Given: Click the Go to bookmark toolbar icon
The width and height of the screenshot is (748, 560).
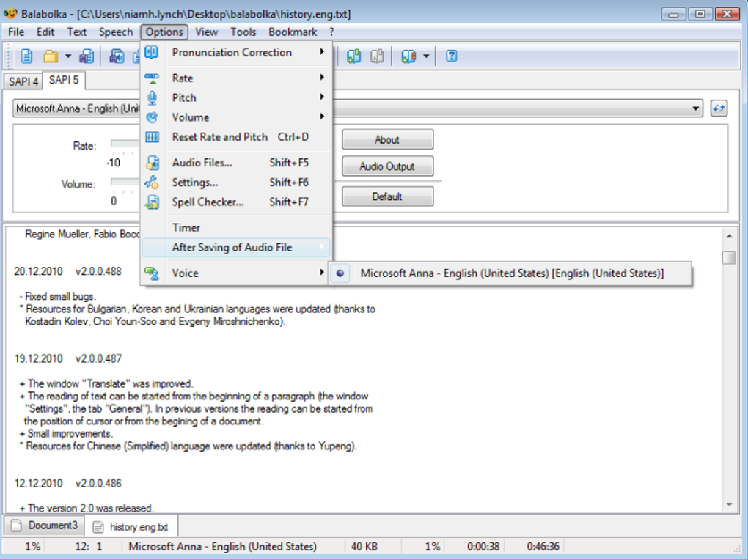Looking at the screenshot, I should (408, 56).
